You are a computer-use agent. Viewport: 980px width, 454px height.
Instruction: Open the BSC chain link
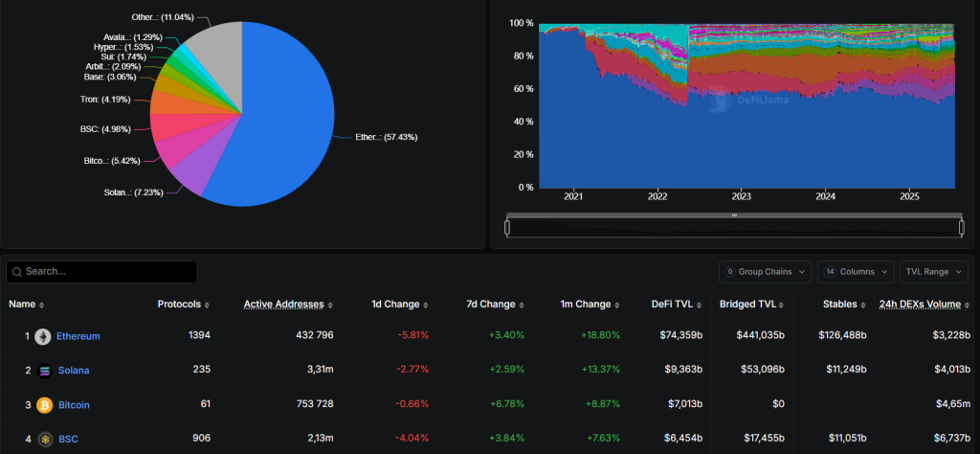click(66, 440)
